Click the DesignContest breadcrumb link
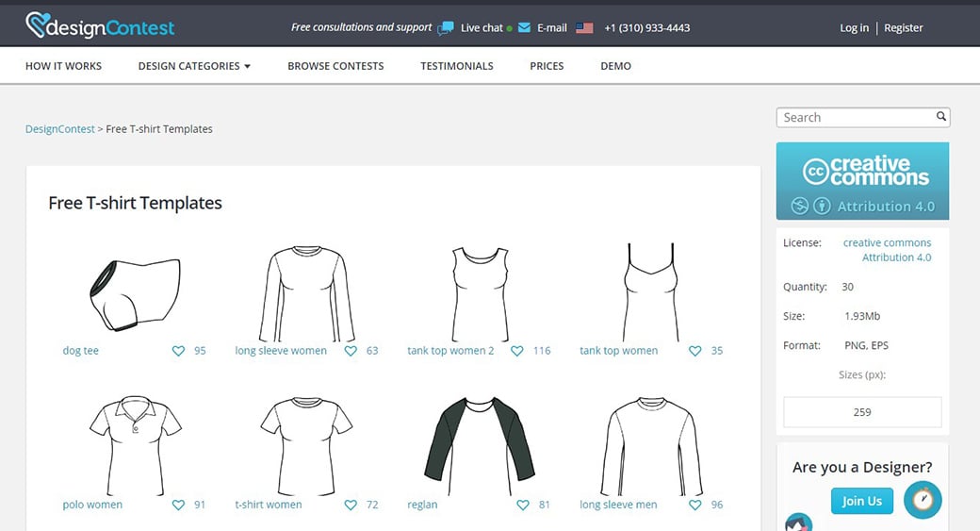 pyautogui.click(x=60, y=129)
